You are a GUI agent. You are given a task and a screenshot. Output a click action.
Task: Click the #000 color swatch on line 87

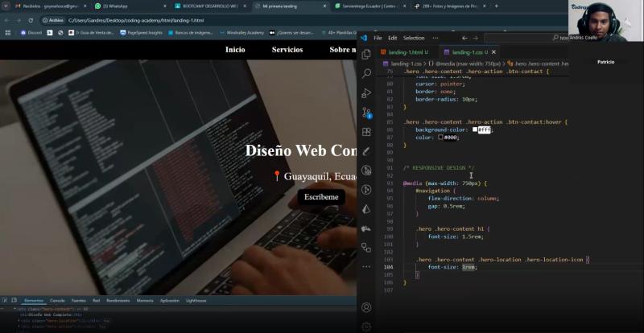440,138
